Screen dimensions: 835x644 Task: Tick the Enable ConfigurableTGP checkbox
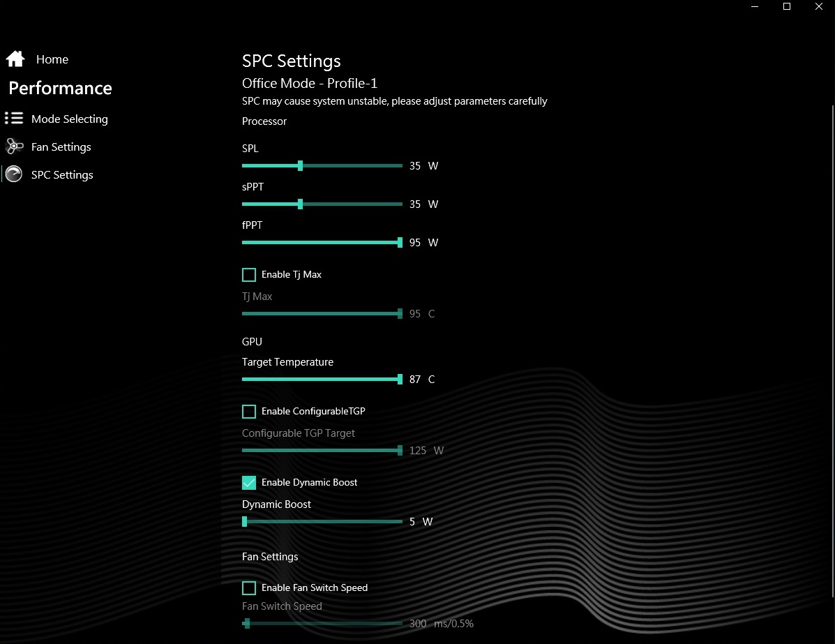pyautogui.click(x=249, y=411)
